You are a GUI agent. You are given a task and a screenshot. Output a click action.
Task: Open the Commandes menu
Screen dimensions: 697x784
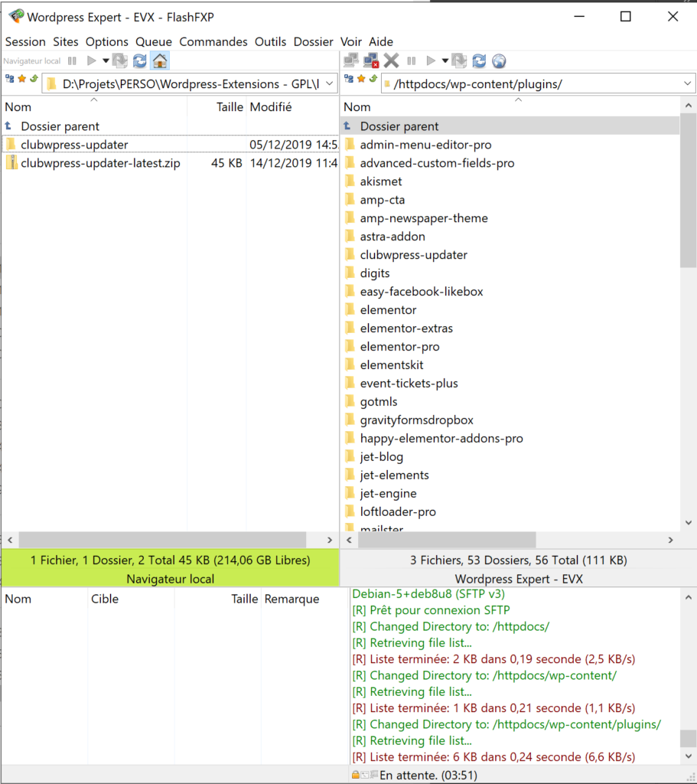click(x=213, y=41)
